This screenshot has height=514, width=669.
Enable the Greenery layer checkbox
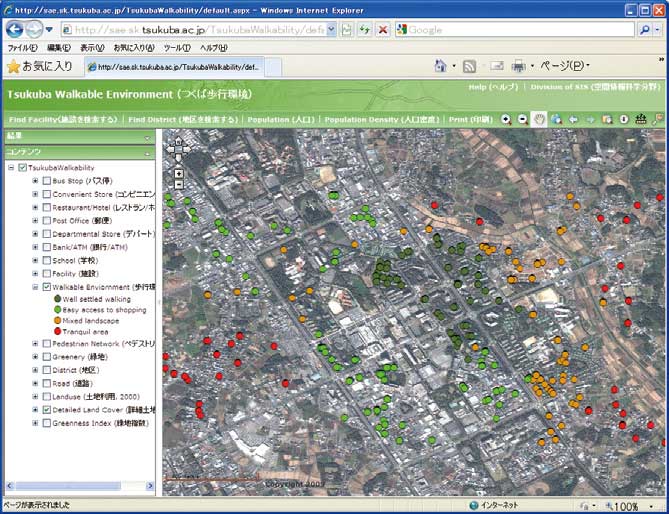47,357
